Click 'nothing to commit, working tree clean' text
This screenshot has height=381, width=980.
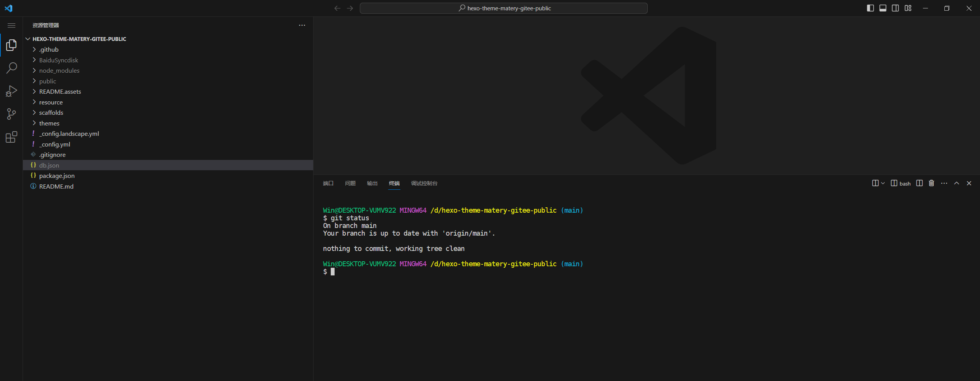[394, 249]
